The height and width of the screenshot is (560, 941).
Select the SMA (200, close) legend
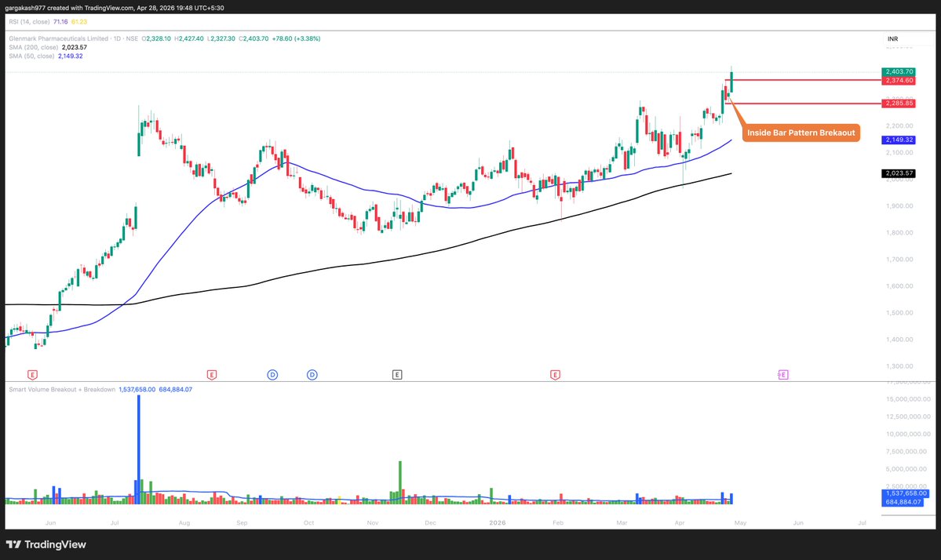tap(34, 47)
